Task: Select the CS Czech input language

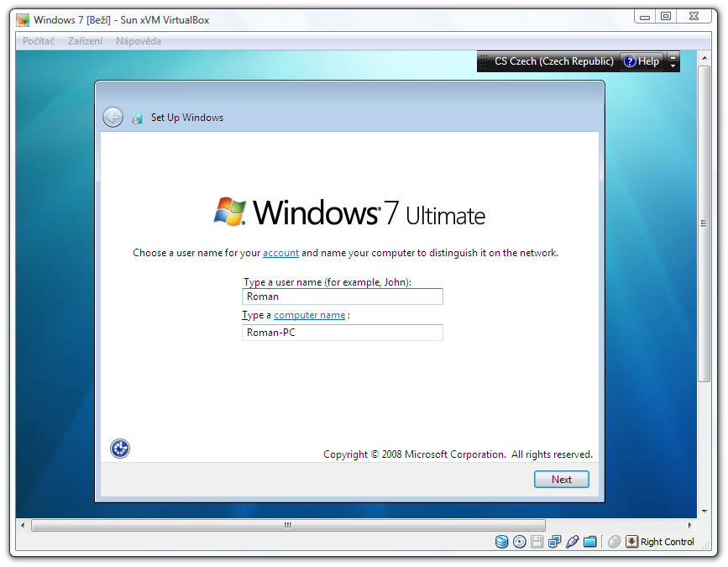Action: 554,61
